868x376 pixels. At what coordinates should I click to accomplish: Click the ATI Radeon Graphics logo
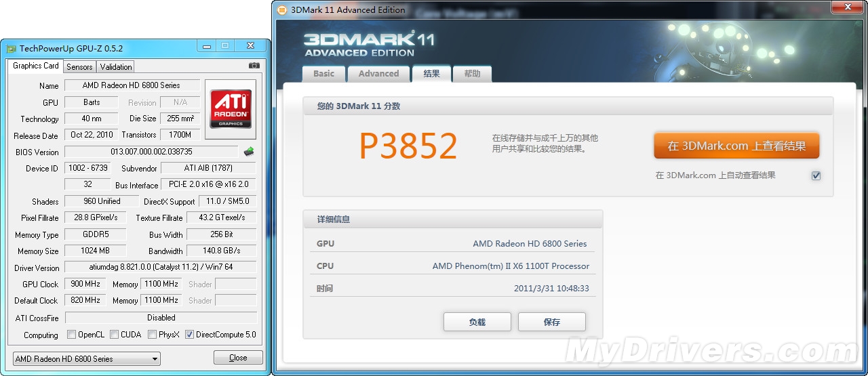pyautogui.click(x=231, y=110)
